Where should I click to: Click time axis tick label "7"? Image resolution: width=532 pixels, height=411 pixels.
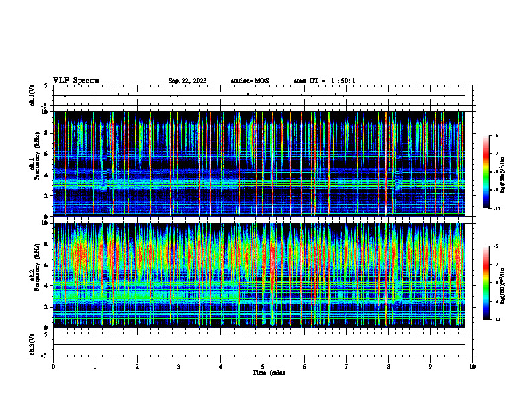[x=347, y=367]
